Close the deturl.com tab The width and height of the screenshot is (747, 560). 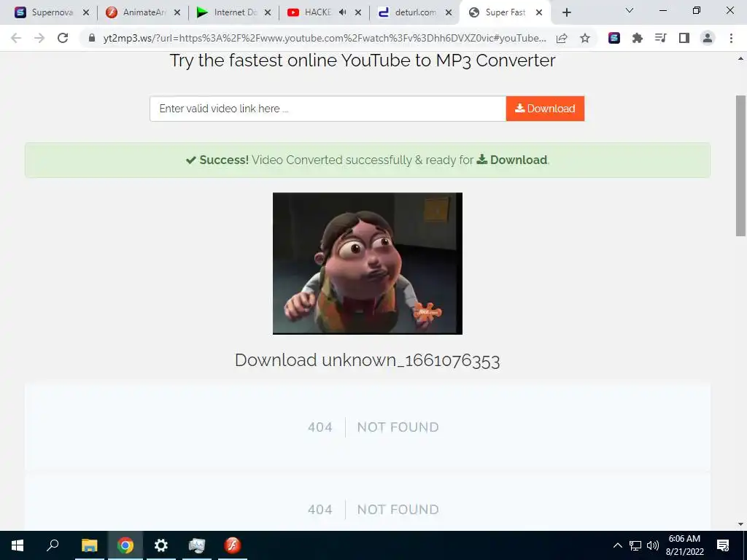449,13
